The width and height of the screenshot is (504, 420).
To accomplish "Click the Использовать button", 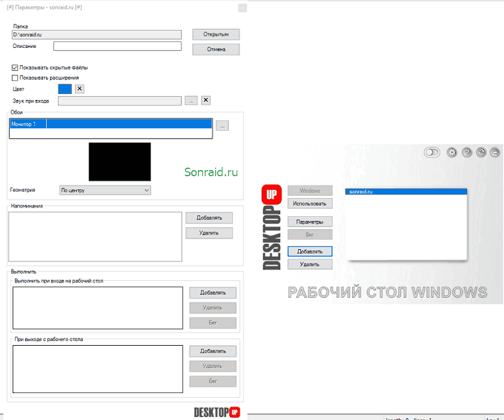I will 310,204.
